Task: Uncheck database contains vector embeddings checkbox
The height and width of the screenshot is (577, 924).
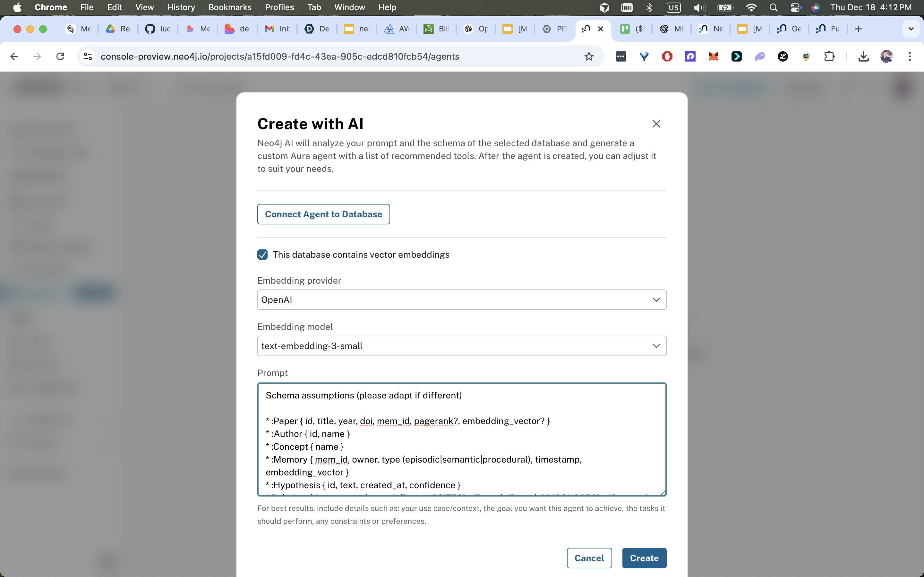Action: (262, 255)
